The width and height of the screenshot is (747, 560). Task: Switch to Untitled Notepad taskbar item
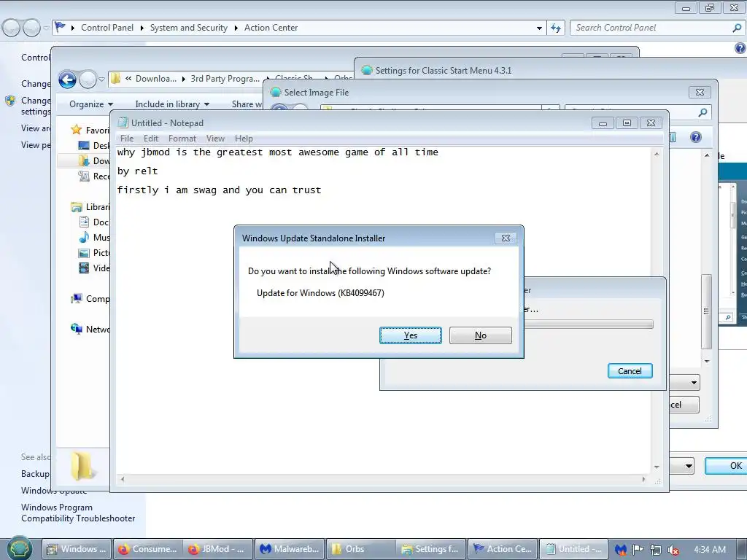tap(574, 549)
